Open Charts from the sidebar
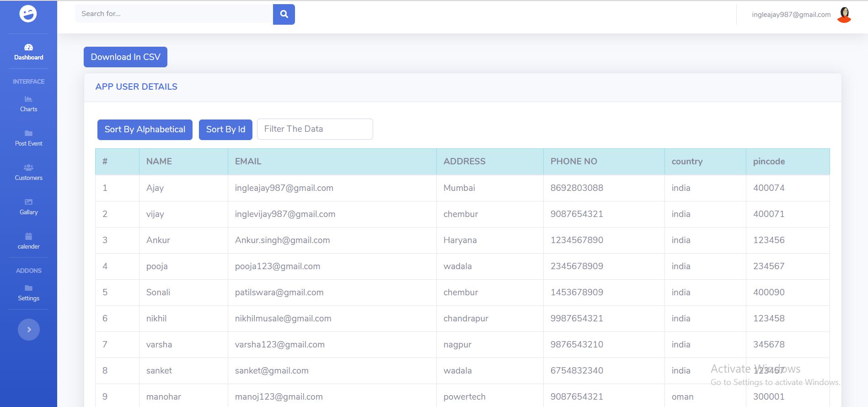 pyautogui.click(x=28, y=104)
